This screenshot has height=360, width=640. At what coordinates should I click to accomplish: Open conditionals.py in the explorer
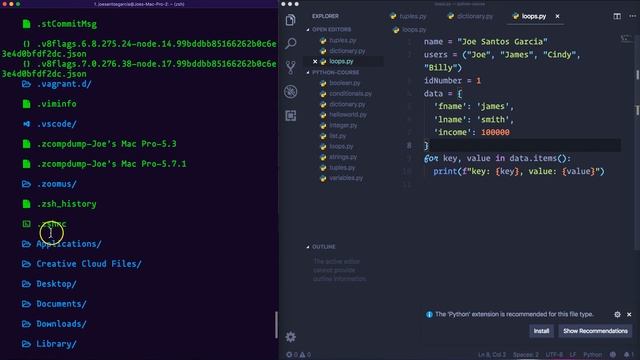pyautogui.click(x=350, y=93)
